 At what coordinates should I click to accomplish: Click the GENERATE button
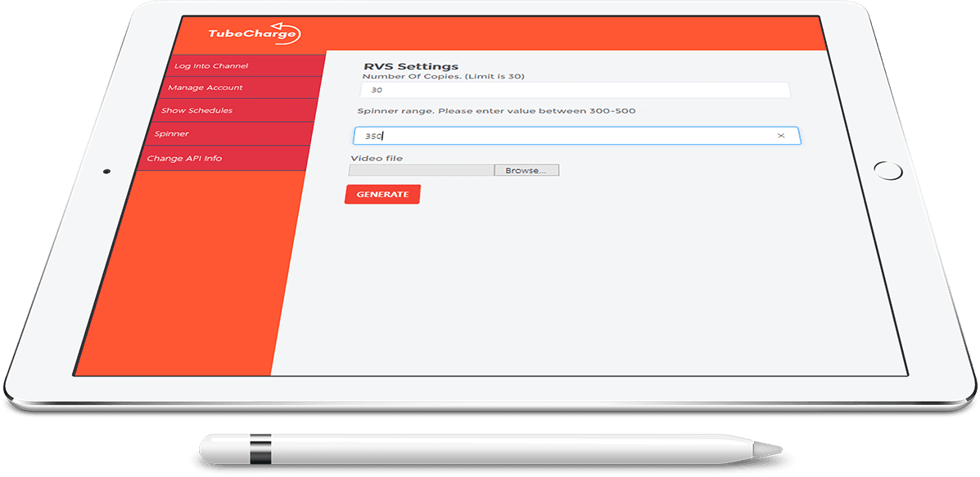coord(382,194)
